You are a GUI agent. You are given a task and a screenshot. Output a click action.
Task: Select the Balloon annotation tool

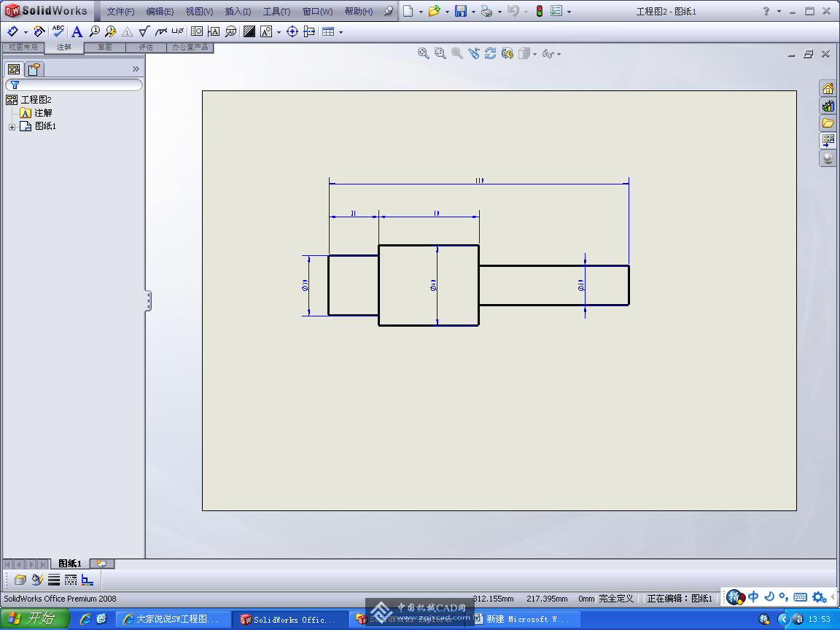coord(94,31)
